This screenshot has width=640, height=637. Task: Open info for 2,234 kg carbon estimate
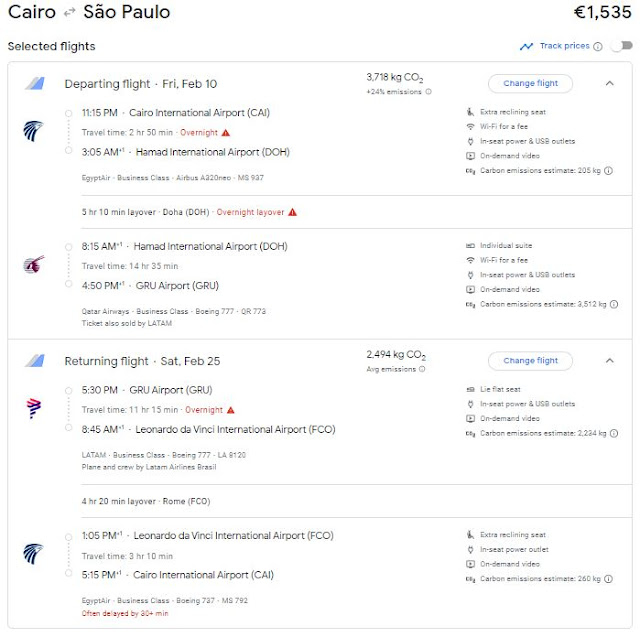click(612, 434)
